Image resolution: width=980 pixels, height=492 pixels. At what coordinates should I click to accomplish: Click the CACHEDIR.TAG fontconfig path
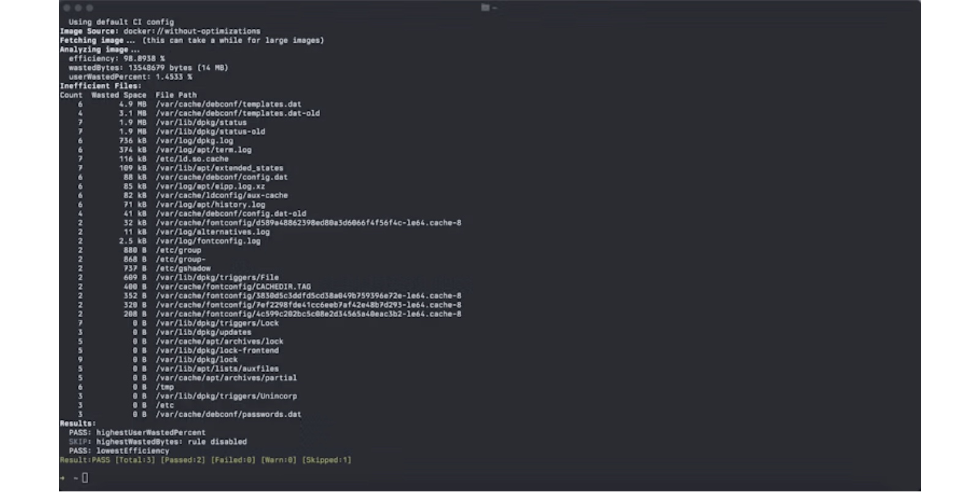[x=233, y=286]
